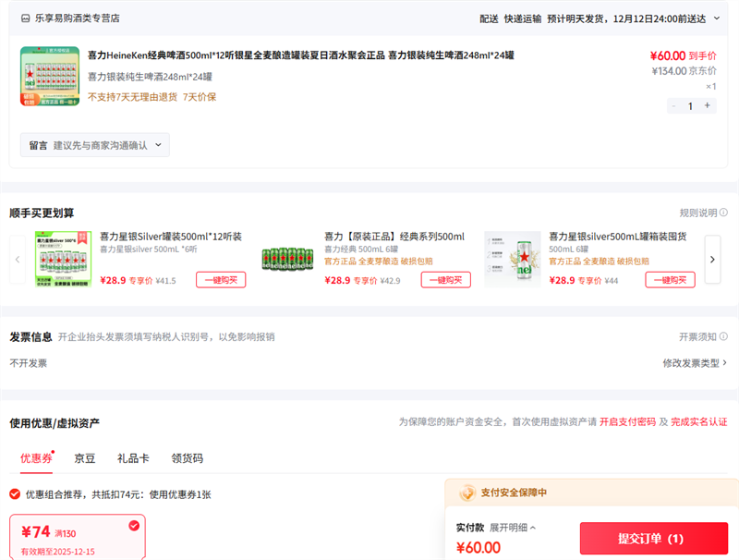Image resolution: width=739 pixels, height=560 pixels.
Task: Open 修改发票类型 invoice options
Action: pyautogui.click(x=694, y=363)
